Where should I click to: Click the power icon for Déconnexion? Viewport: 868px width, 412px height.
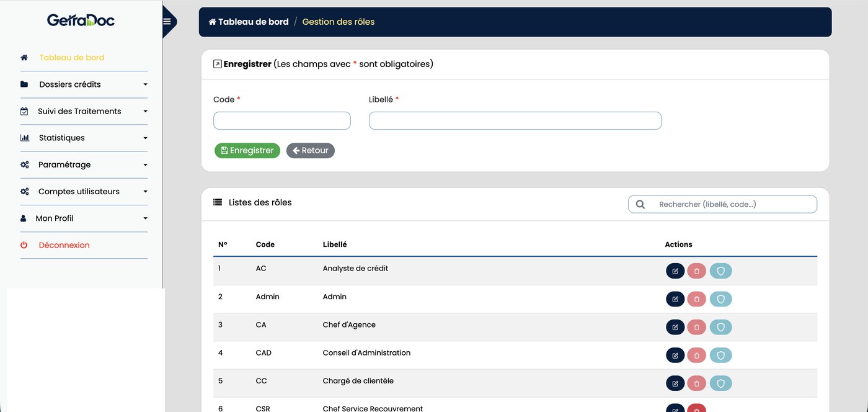24,245
